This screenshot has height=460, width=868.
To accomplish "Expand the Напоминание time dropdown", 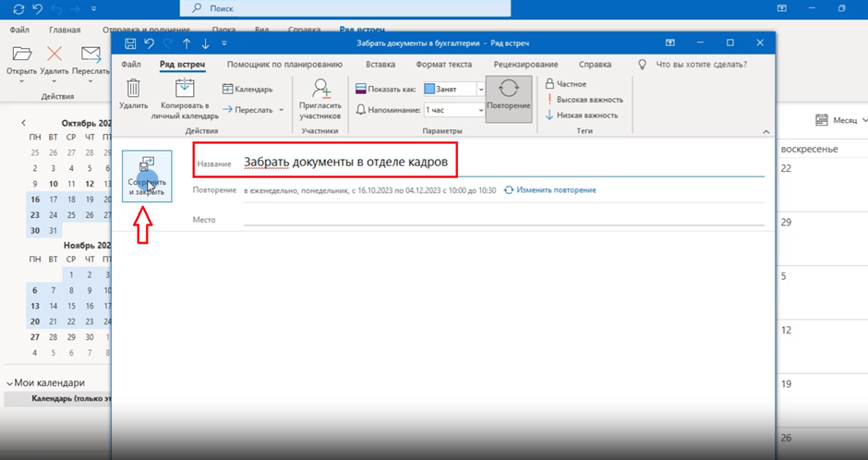I will 481,110.
